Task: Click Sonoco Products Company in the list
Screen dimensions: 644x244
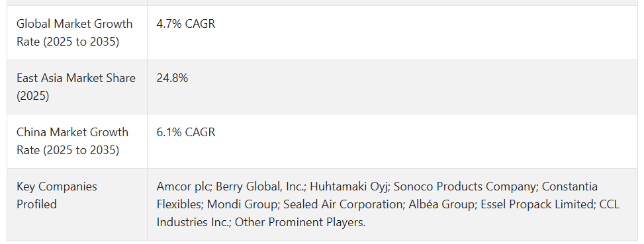Action: coord(466,186)
